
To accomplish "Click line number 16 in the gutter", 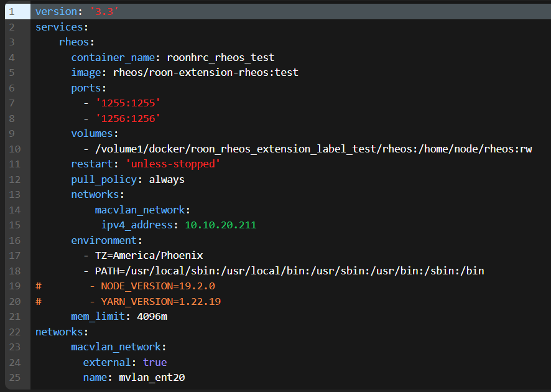I will [x=15, y=241].
